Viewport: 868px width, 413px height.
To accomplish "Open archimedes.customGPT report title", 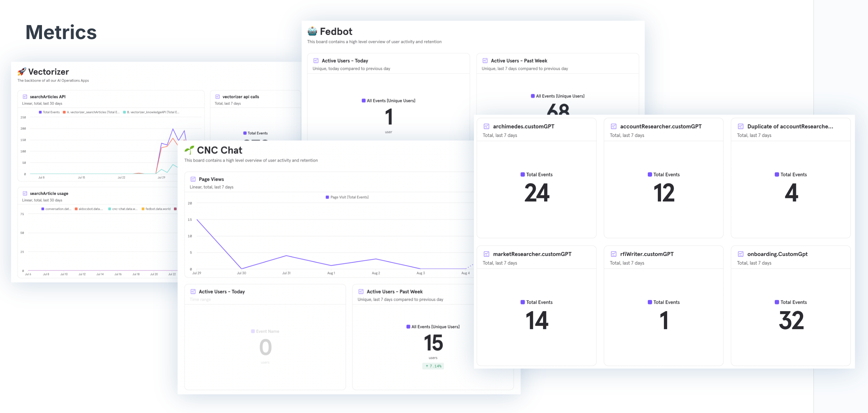I will point(524,127).
